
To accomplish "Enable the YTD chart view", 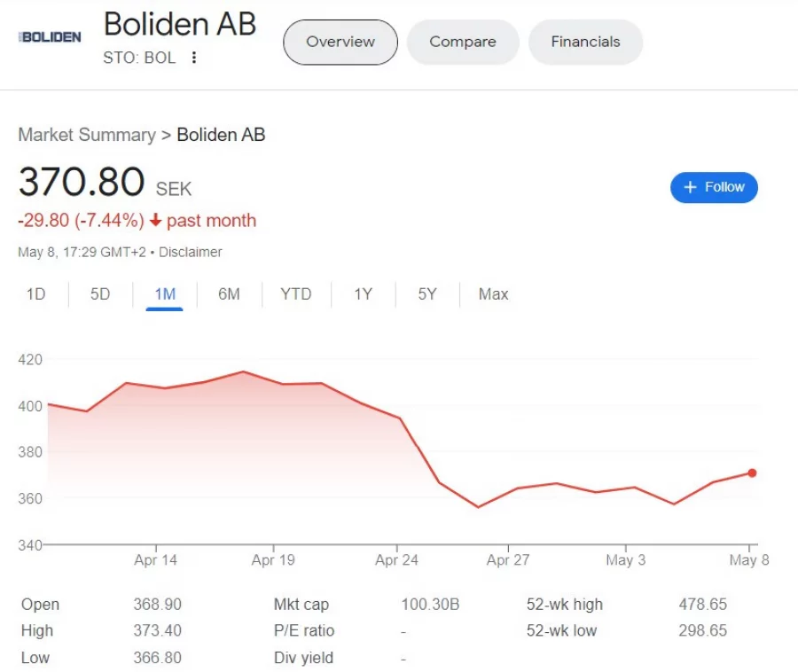I will [295, 293].
